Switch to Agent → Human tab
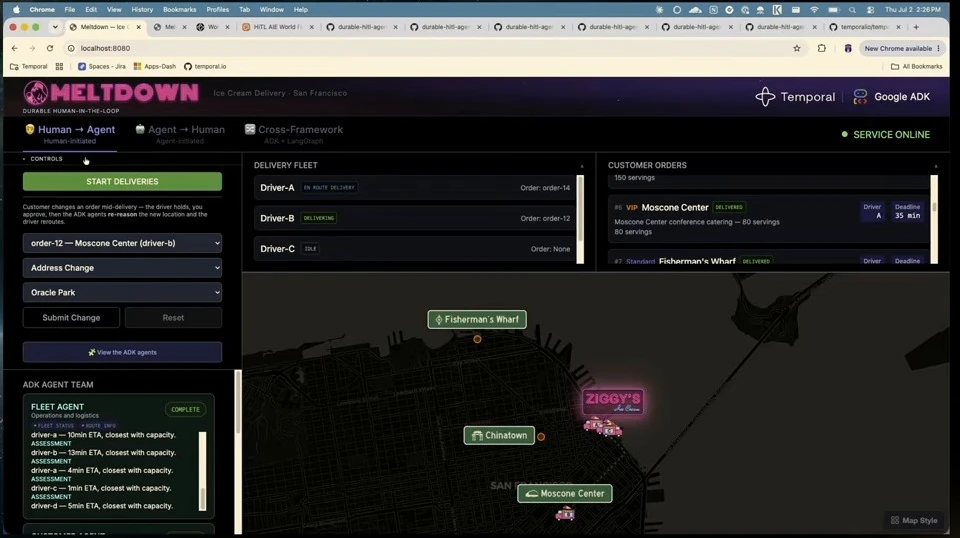 coord(179,134)
